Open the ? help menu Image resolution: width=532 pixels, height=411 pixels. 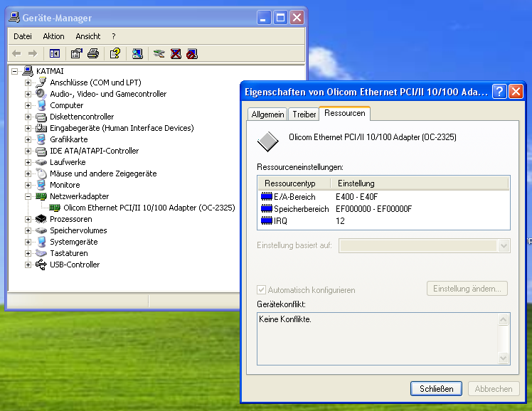(113, 36)
